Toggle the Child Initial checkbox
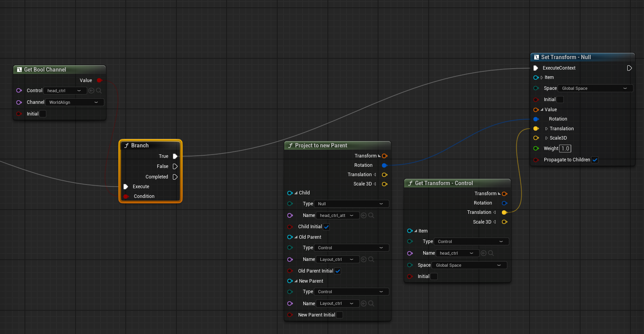 [326, 227]
